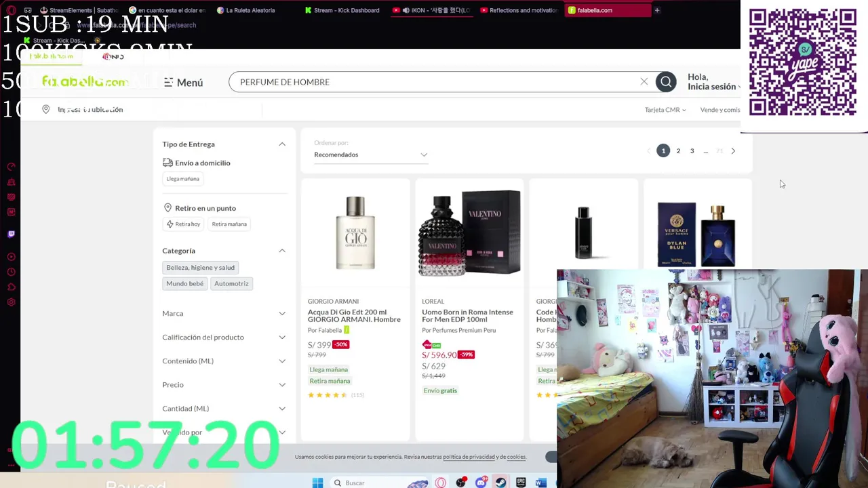The image size is (868, 488).
Task: Switch to the Stream - Kick Dashboard tab
Action: [x=342, y=10]
